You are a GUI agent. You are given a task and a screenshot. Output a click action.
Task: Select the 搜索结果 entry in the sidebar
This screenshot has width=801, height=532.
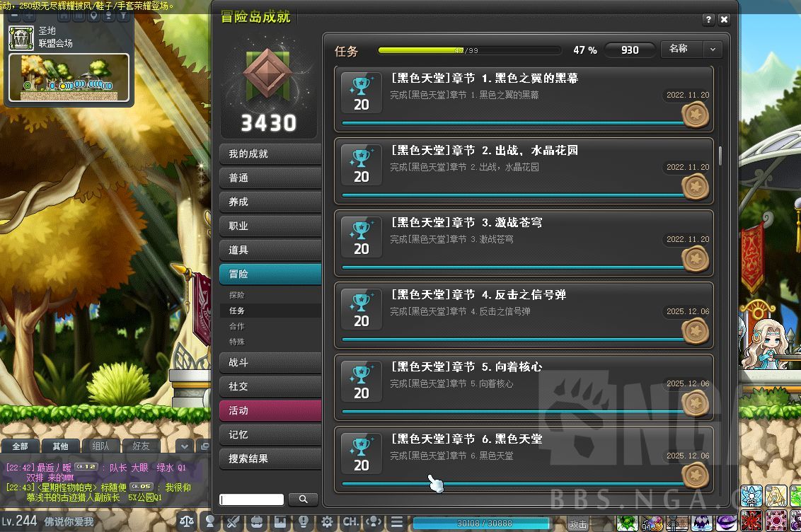click(x=270, y=456)
